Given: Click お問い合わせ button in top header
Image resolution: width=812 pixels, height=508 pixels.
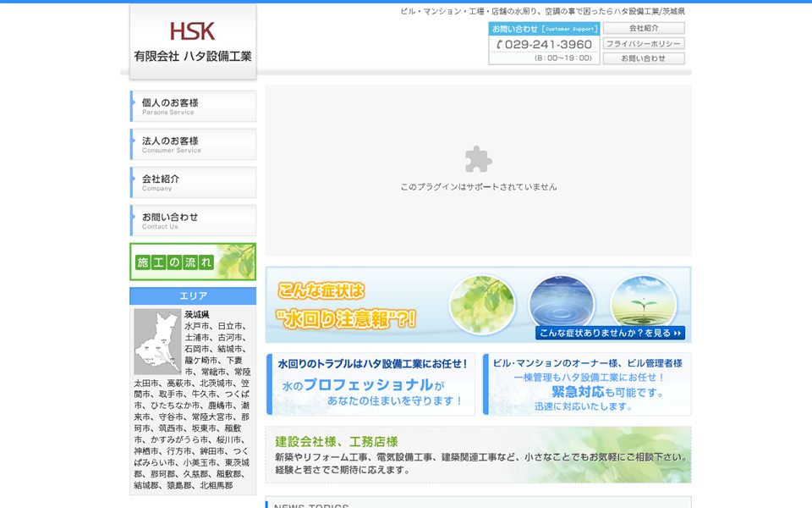Looking at the screenshot, I should (644, 58).
